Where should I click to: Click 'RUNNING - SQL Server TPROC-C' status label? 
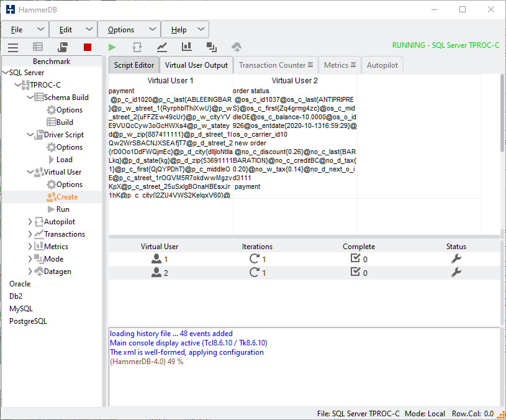[446, 45]
